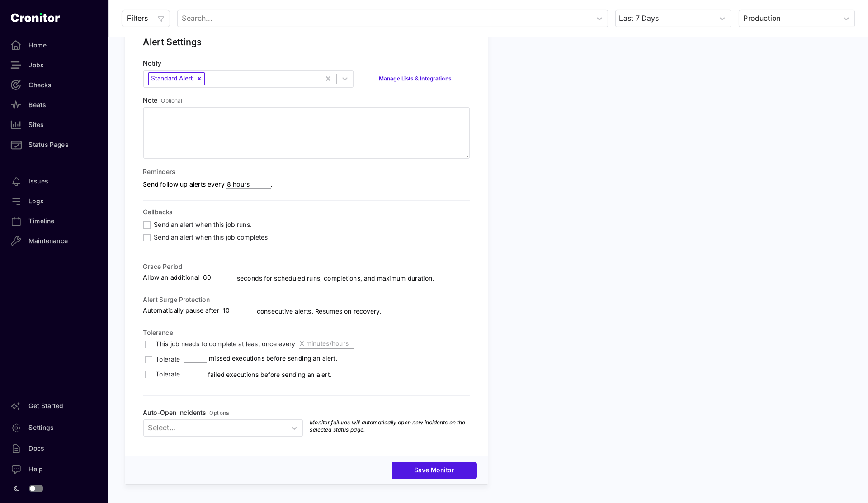Click the Sites bar chart icon

pos(16,125)
